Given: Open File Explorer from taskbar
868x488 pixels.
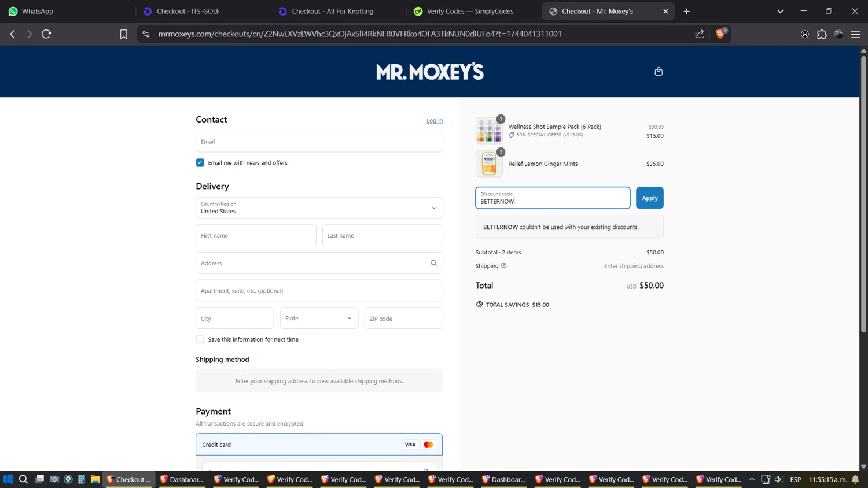Looking at the screenshot, I should tap(95, 479).
